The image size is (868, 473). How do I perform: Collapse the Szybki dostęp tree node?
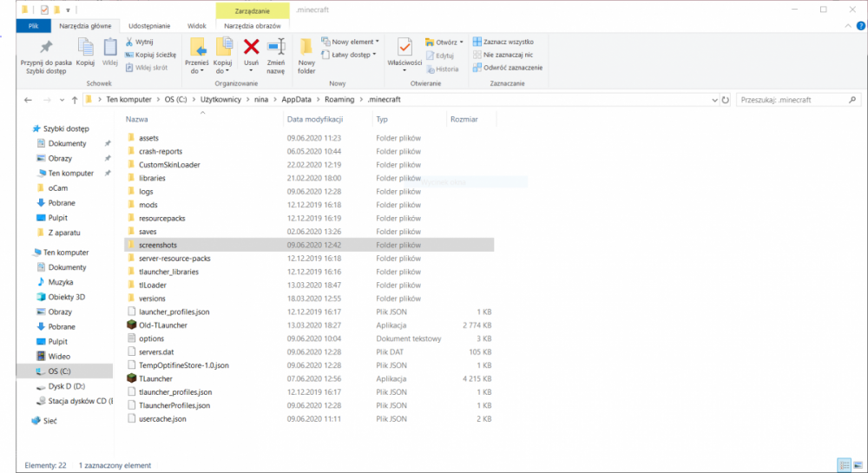[x=25, y=128]
